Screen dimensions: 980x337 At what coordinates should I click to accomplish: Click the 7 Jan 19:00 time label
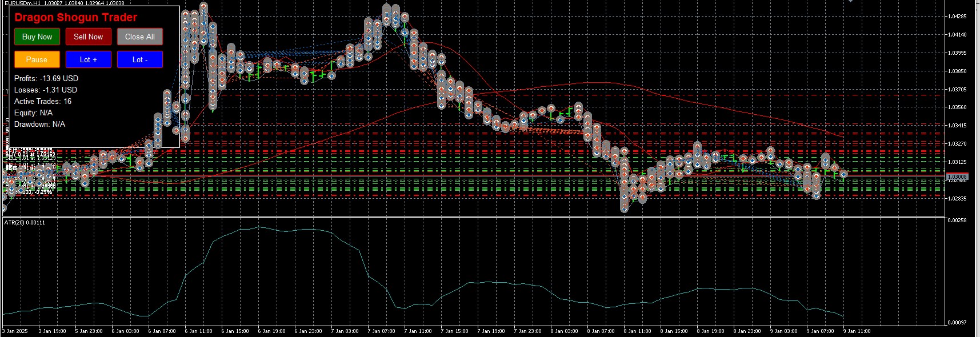(x=491, y=331)
